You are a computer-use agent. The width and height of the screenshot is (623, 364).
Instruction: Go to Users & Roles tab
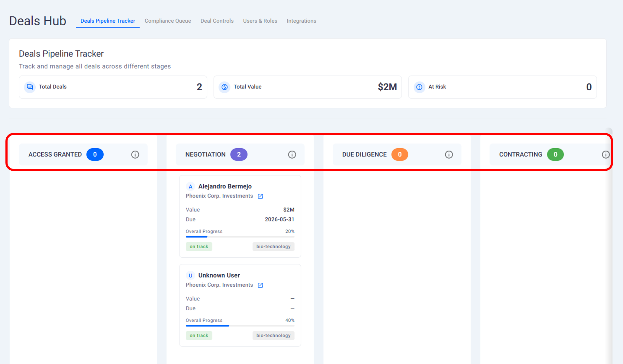260,21
